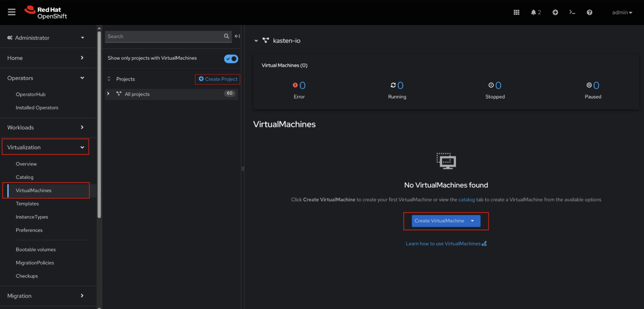Click the search magnifier icon
Viewport: 644px width, 309px height.
point(226,36)
